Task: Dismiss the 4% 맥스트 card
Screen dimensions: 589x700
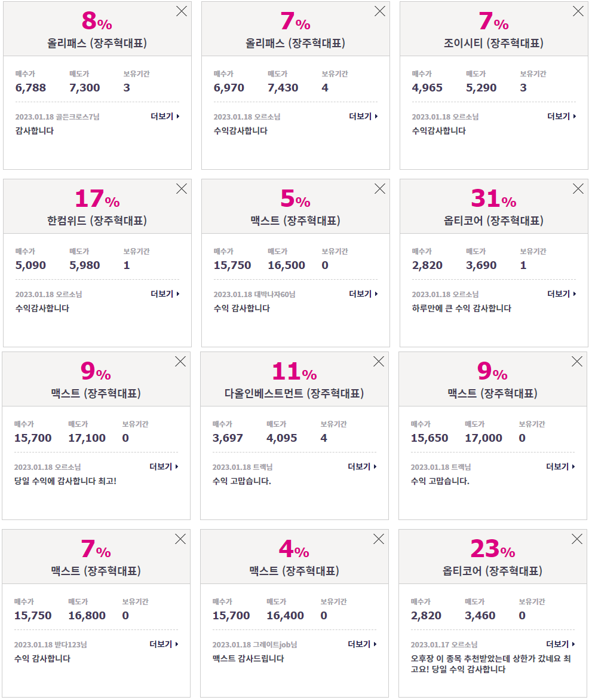Action: click(x=379, y=539)
